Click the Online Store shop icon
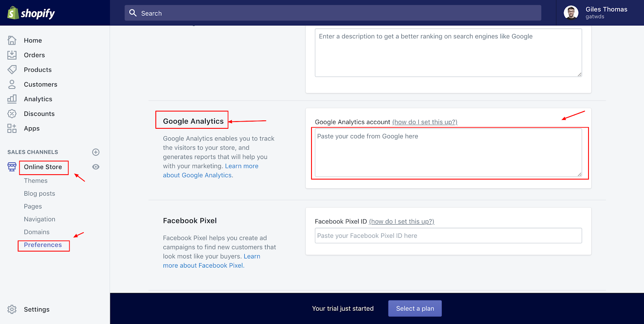Image resolution: width=644 pixels, height=324 pixels. pyautogui.click(x=12, y=167)
